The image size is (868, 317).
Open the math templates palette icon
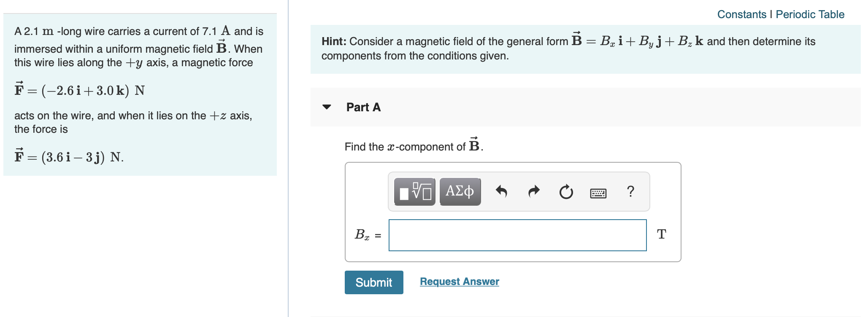415,192
